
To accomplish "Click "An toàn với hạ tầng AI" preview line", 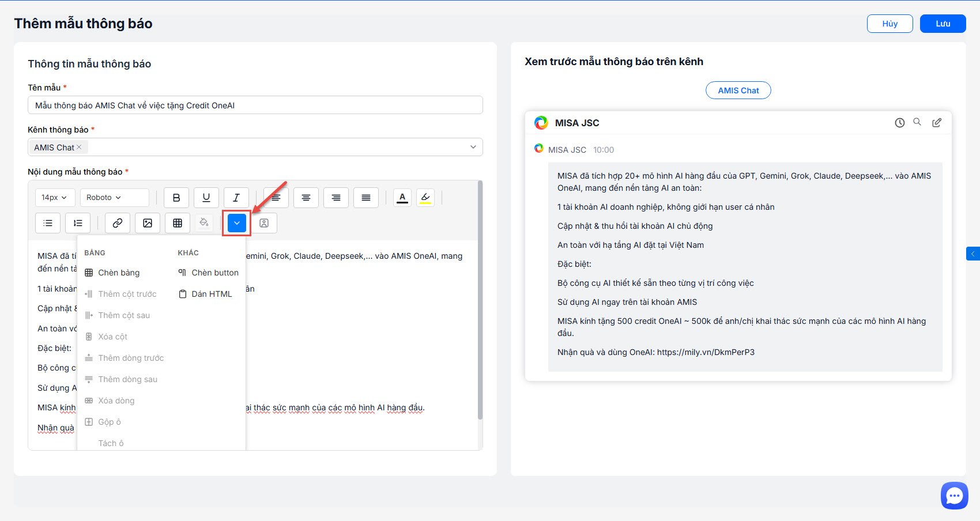I will tap(631, 245).
